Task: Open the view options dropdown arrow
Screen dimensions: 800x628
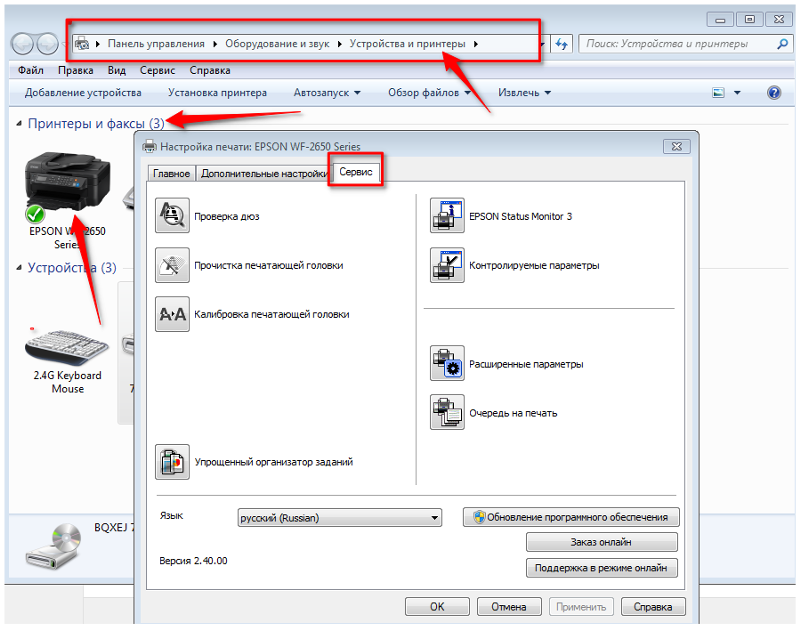Action: pos(737,93)
